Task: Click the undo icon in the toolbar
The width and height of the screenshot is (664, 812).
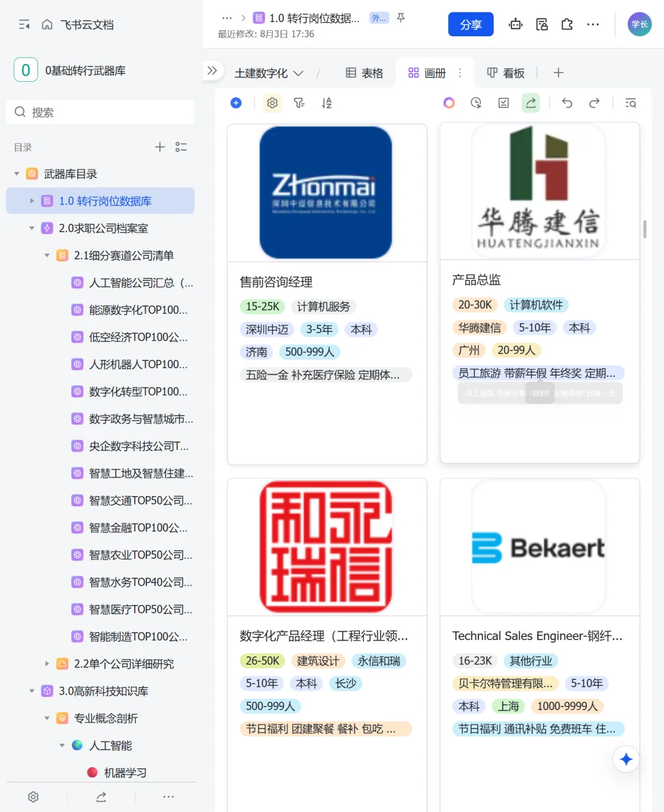Action: [566, 103]
